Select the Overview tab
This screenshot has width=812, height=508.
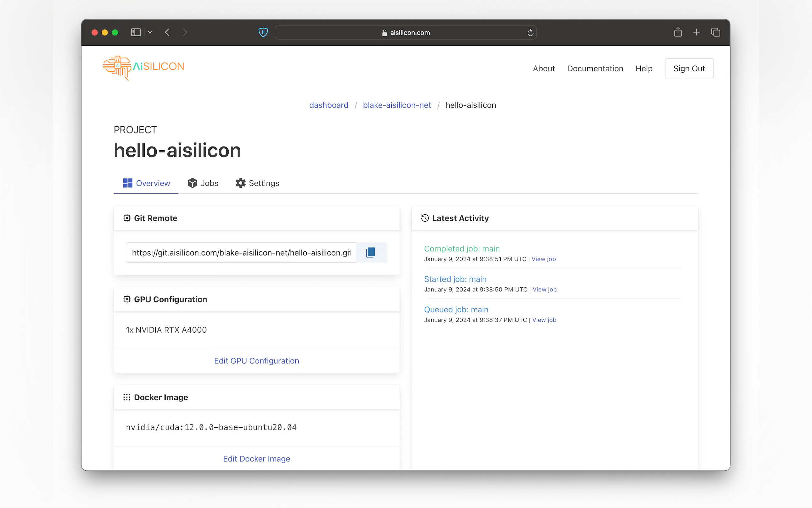(146, 183)
